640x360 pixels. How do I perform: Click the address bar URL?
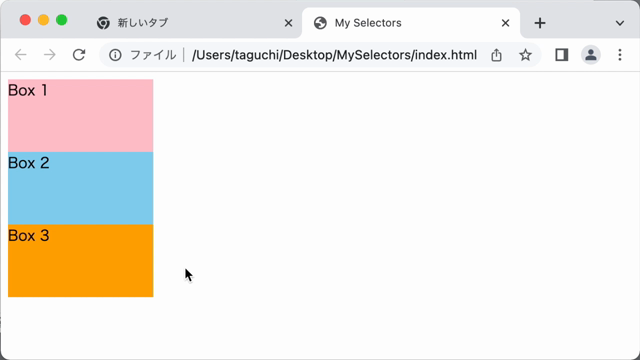tap(334, 55)
